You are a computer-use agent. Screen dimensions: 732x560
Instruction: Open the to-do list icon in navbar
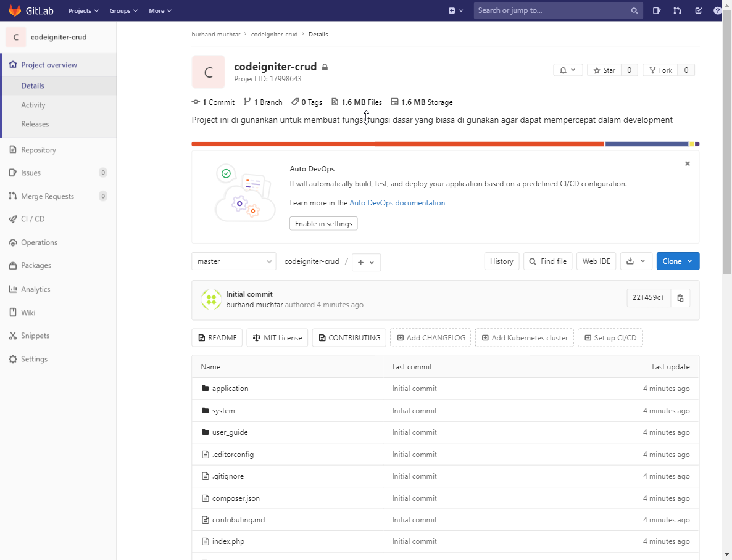(x=699, y=10)
